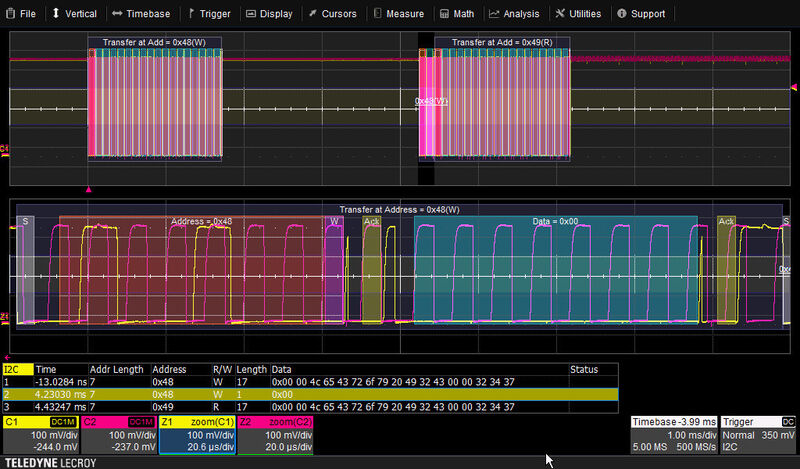
Task: Click the Addr Length column header
Action: pos(116,369)
